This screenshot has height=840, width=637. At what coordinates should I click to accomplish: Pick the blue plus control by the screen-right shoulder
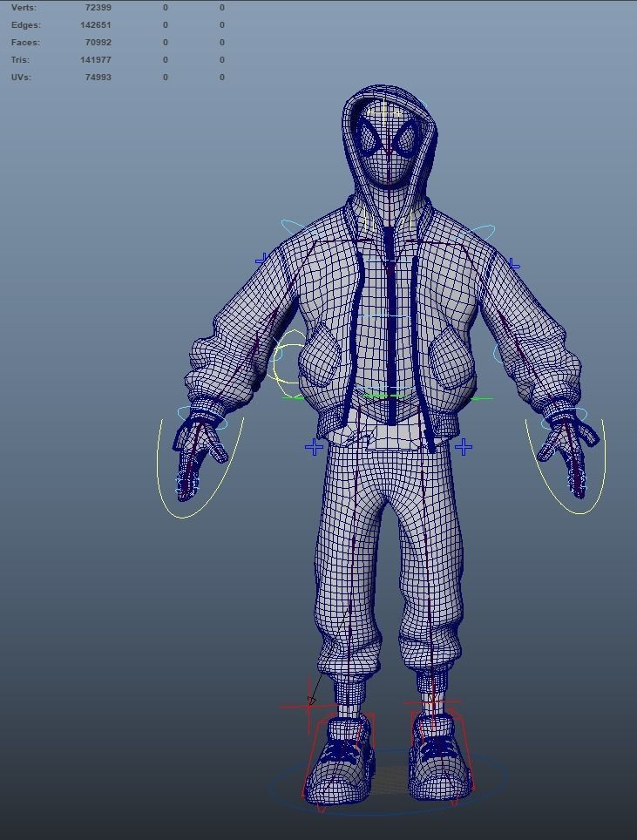[514, 264]
